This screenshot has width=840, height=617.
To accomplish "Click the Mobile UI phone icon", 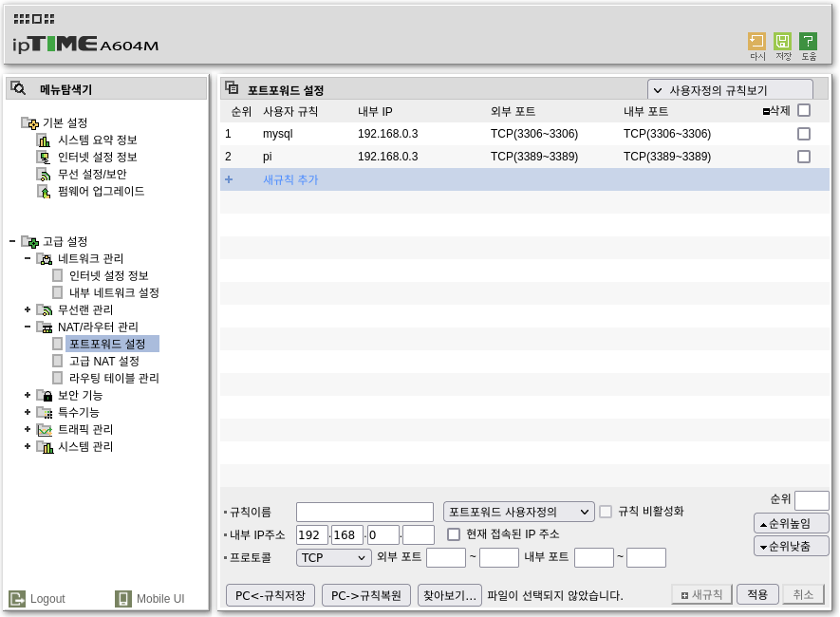I will pos(123,598).
